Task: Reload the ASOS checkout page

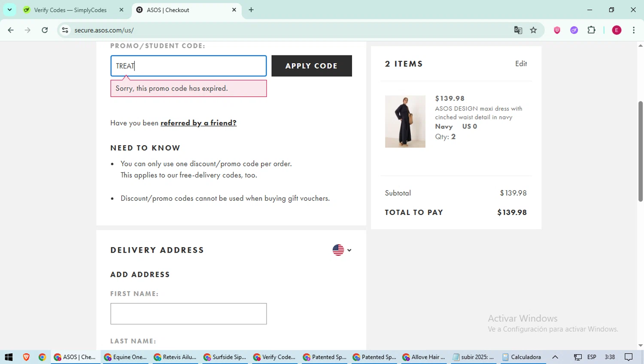Action: coord(45,30)
